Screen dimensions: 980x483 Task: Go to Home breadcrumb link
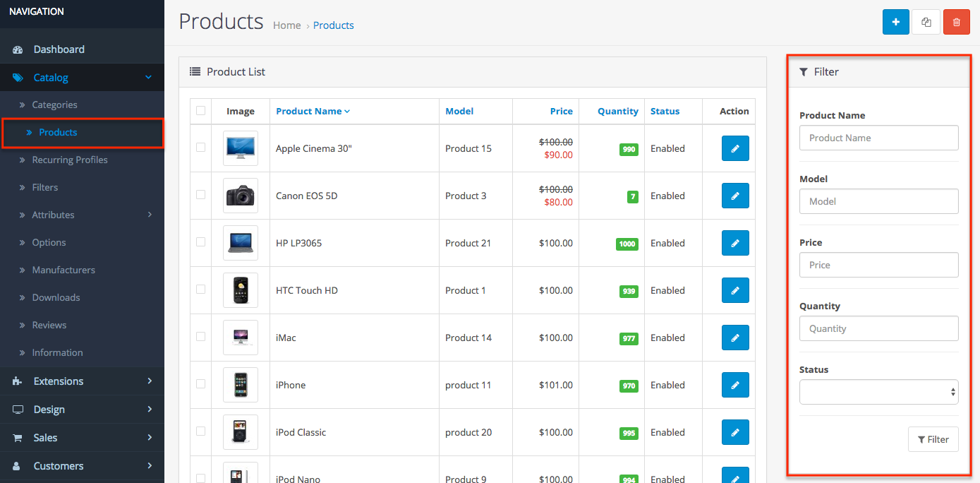click(287, 25)
